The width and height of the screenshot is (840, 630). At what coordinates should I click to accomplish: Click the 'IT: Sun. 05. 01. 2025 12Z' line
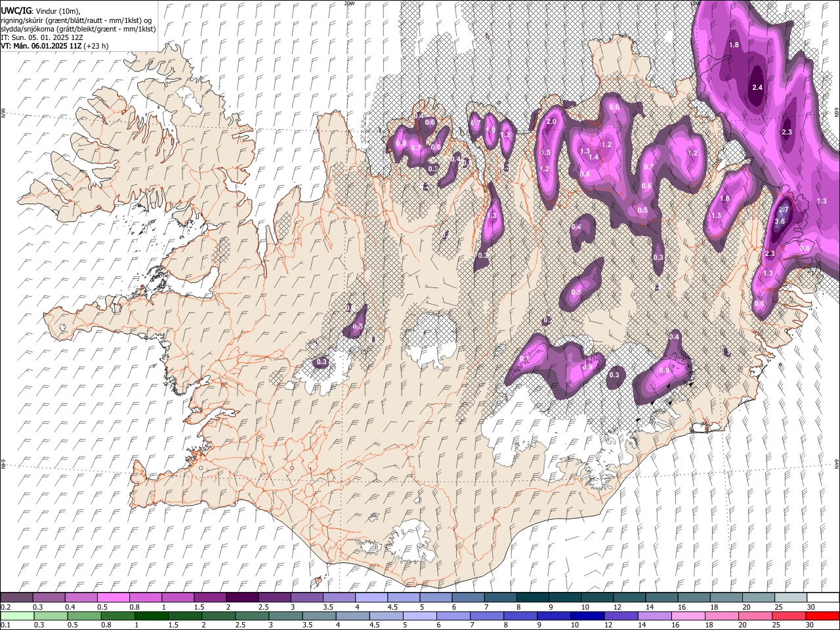(42, 37)
